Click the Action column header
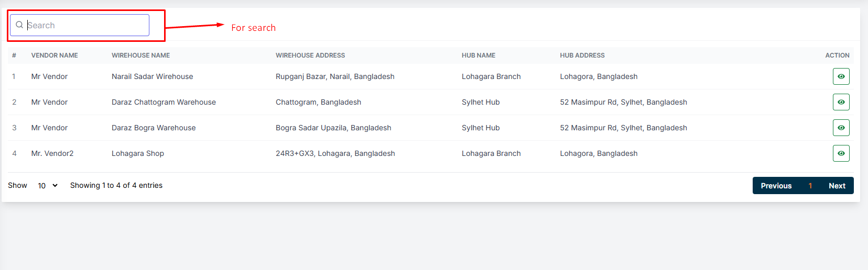Image resolution: width=868 pixels, height=270 pixels. [837, 55]
